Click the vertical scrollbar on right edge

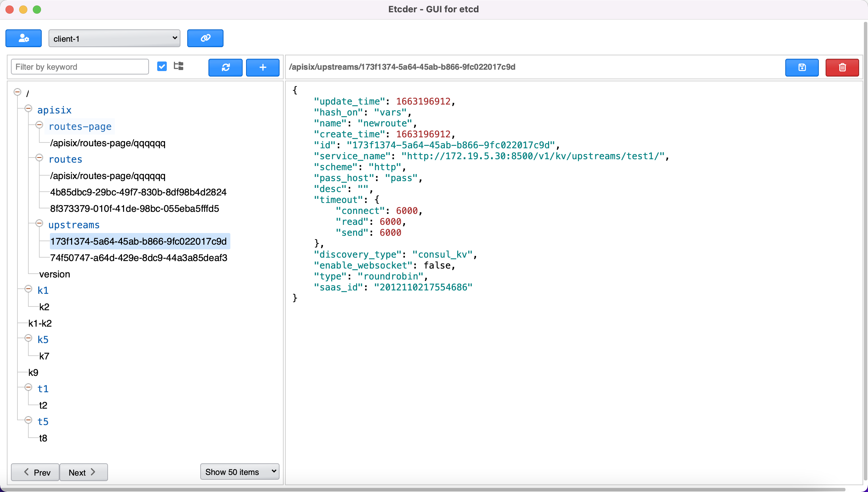click(x=865, y=251)
